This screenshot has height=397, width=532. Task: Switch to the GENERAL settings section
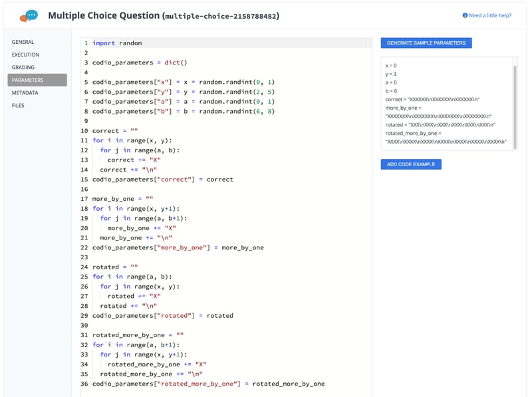(22, 42)
